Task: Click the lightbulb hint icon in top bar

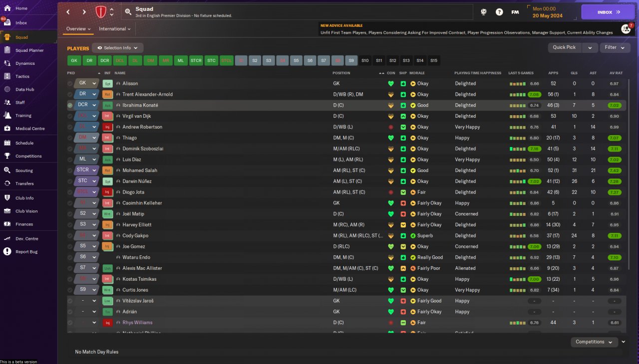Action: pos(484,12)
